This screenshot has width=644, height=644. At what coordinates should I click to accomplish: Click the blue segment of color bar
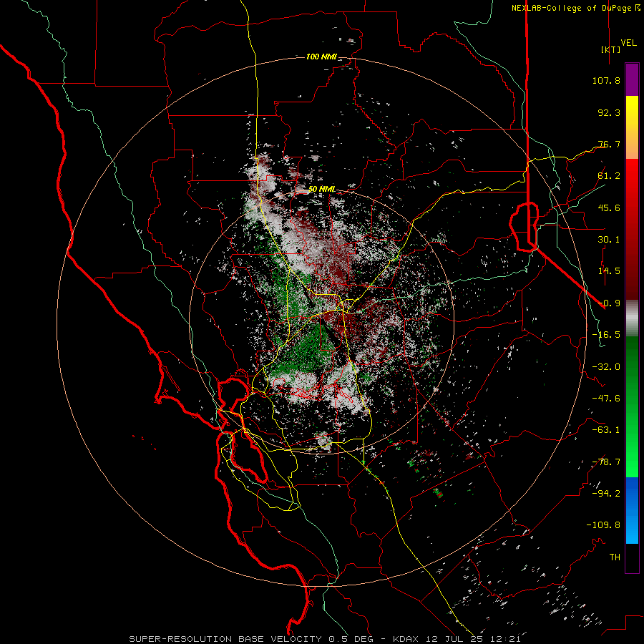pyautogui.click(x=632, y=509)
